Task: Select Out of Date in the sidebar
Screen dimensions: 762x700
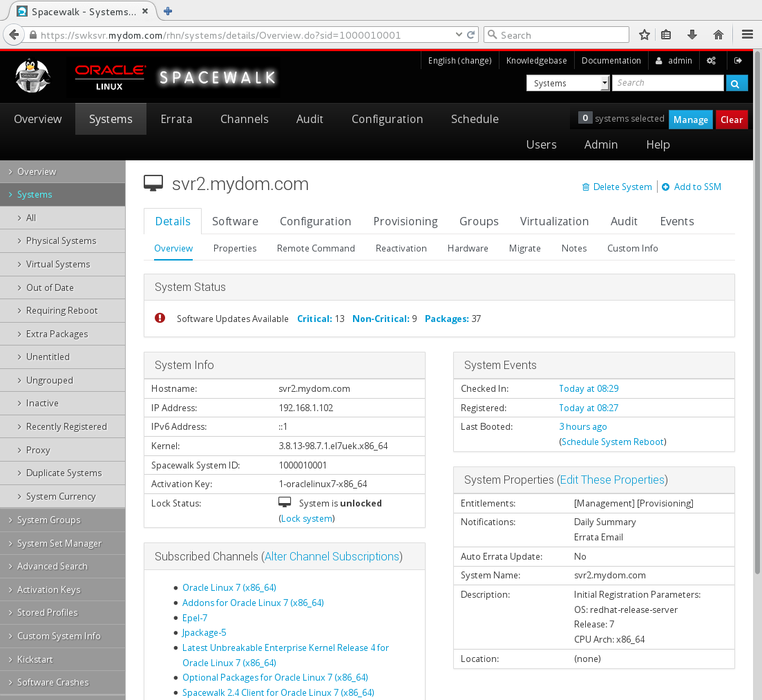Action: (x=63, y=287)
